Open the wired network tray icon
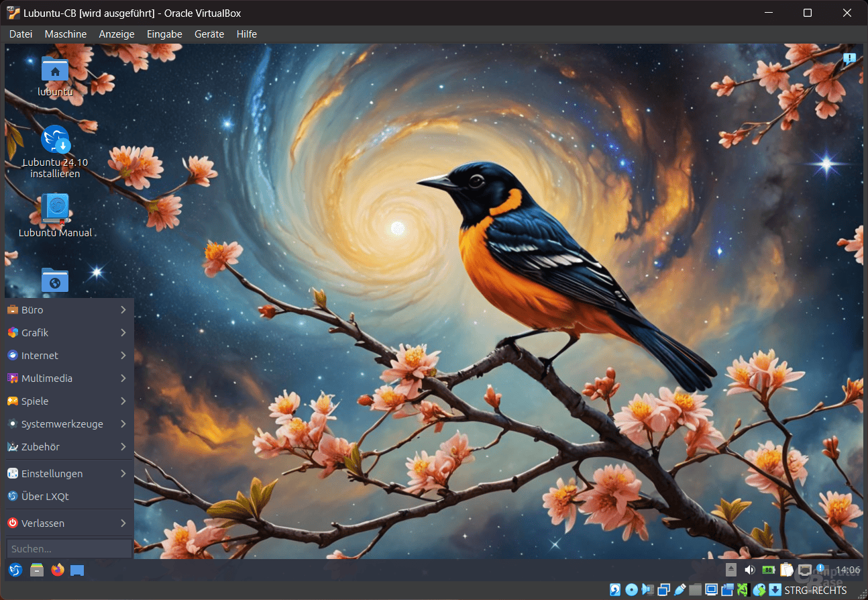 805,570
